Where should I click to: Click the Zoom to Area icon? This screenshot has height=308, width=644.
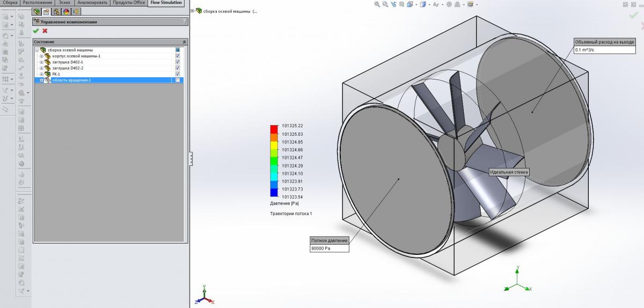point(385,4)
